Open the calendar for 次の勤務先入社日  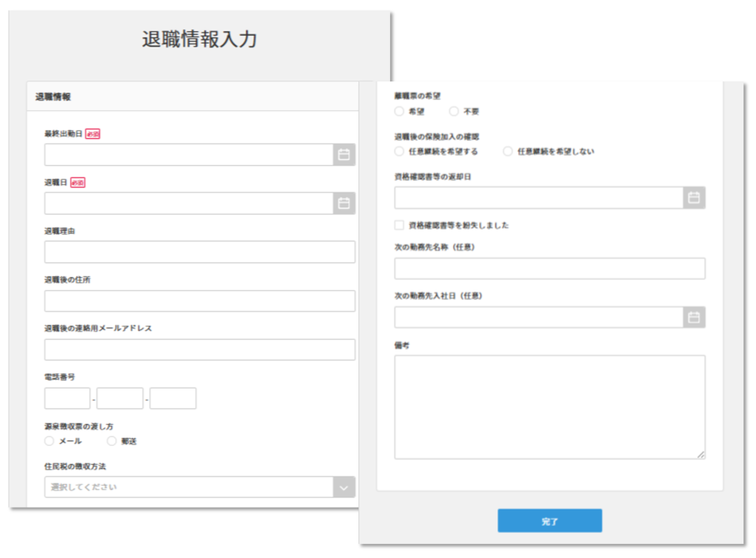(x=695, y=317)
